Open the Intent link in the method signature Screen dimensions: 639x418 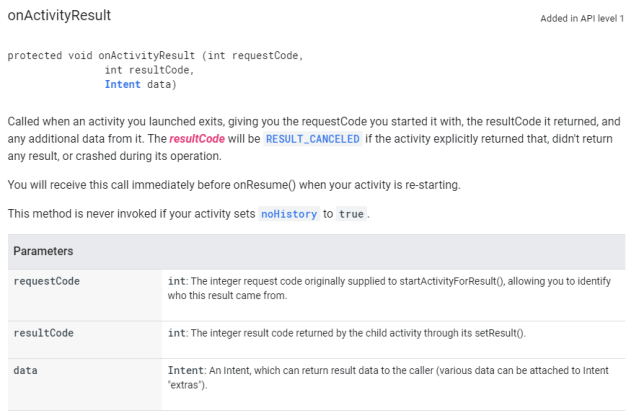[122, 84]
